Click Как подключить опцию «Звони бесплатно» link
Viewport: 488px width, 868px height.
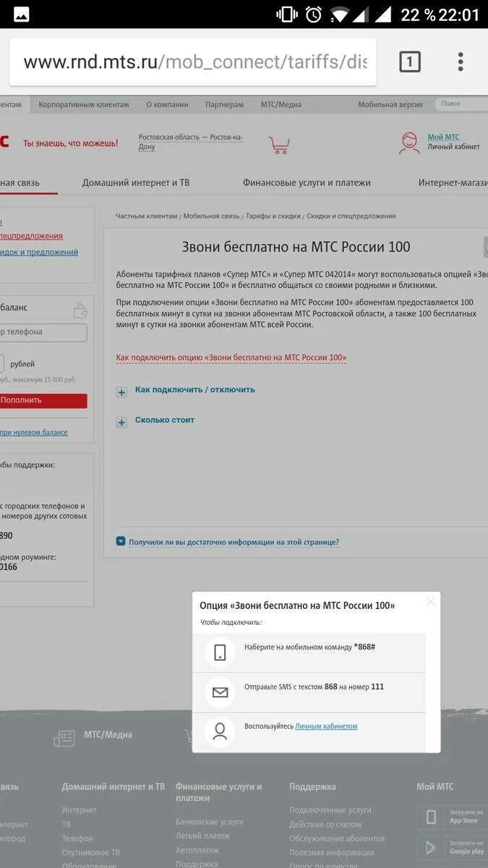click(x=231, y=357)
